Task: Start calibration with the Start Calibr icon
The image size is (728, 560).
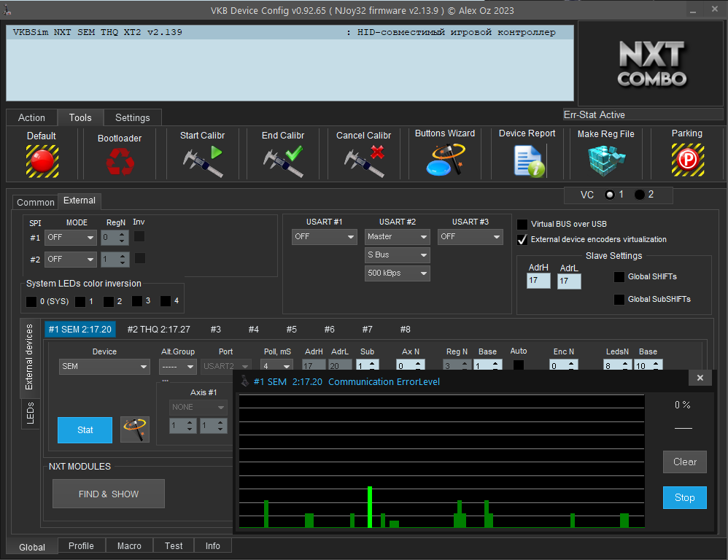Action: pyautogui.click(x=202, y=161)
